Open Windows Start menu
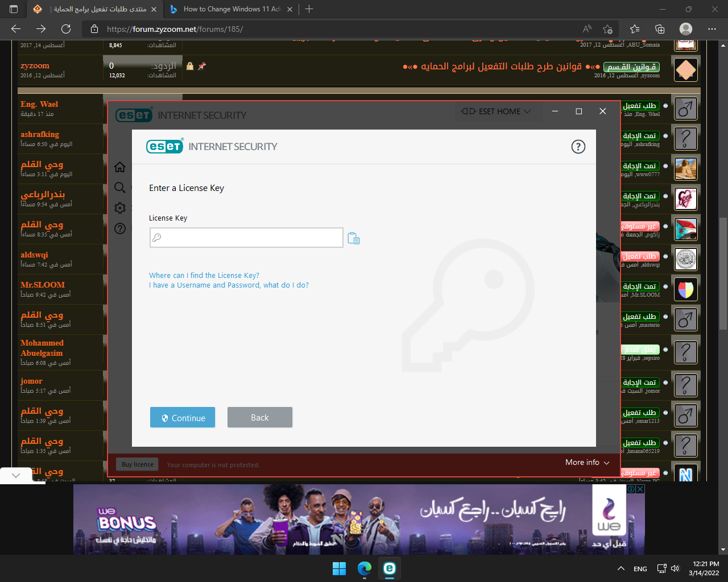The height and width of the screenshot is (582, 728). pos(339,568)
